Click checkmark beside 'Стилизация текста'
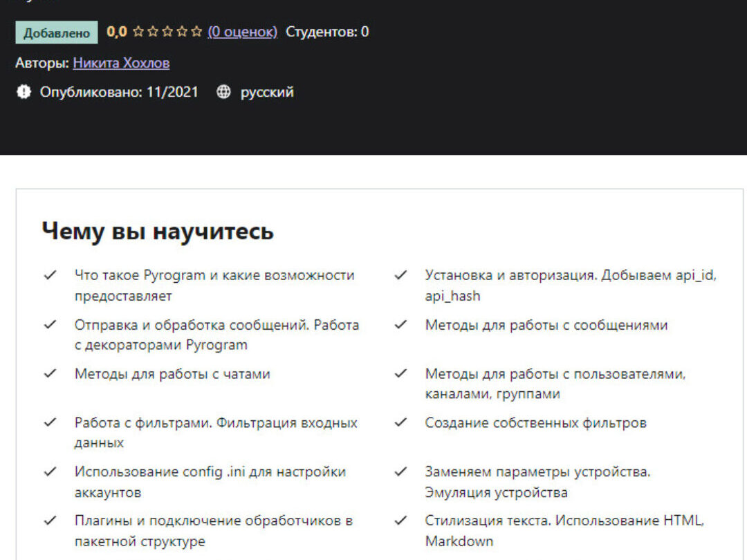The height and width of the screenshot is (560, 747). point(400,521)
